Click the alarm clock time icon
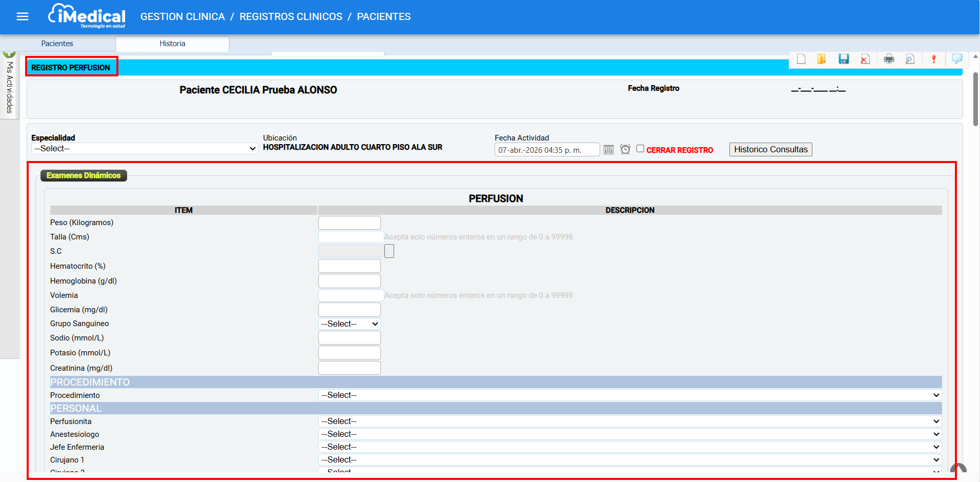980x482 pixels. [x=625, y=150]
